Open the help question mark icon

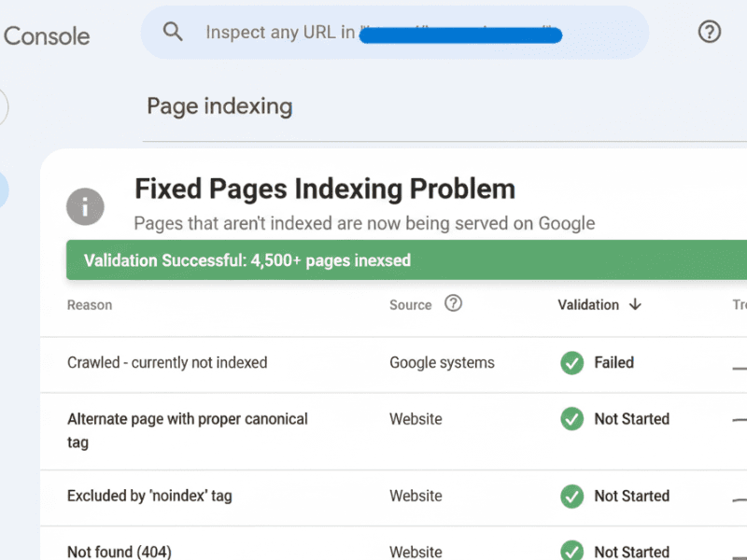710,32
